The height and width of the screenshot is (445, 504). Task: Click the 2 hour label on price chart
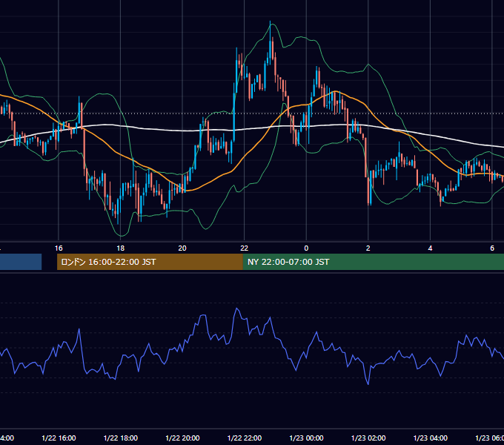point(368,248)
